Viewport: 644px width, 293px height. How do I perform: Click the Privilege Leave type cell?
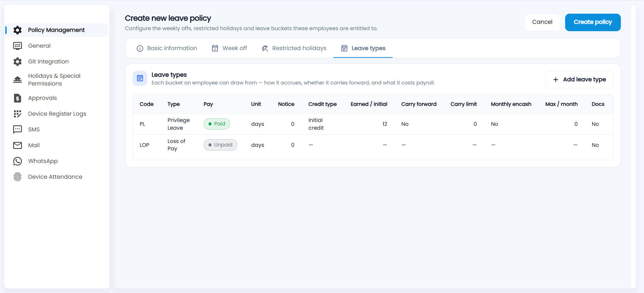178,124
